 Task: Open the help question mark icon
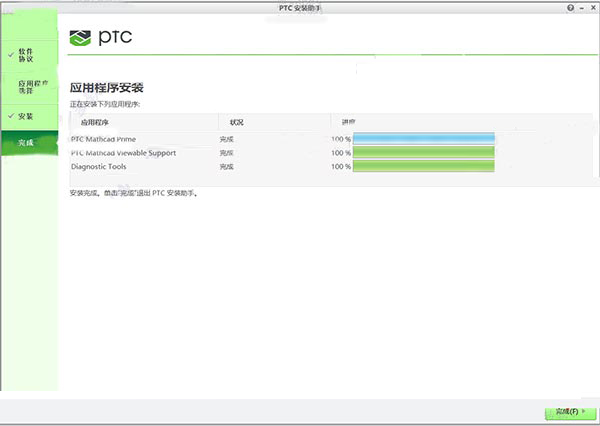(571, 8)
